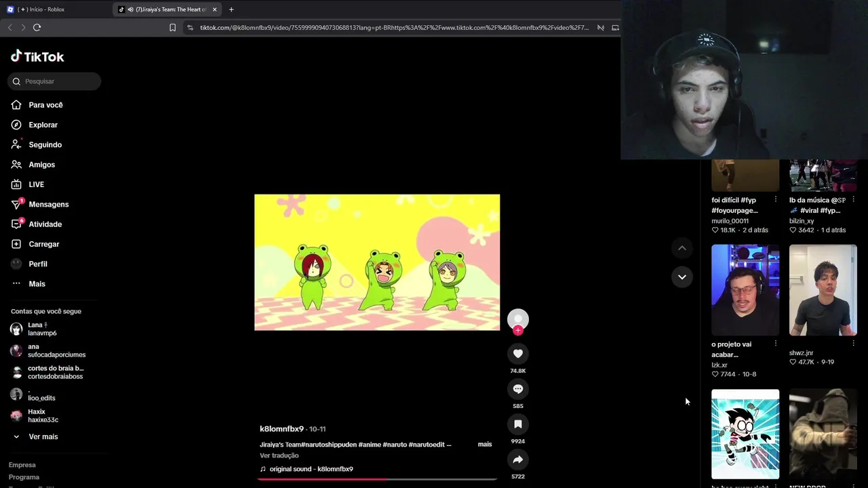Open creator avatar beside video
Screen dimensions: 868x488
point(518,319)
